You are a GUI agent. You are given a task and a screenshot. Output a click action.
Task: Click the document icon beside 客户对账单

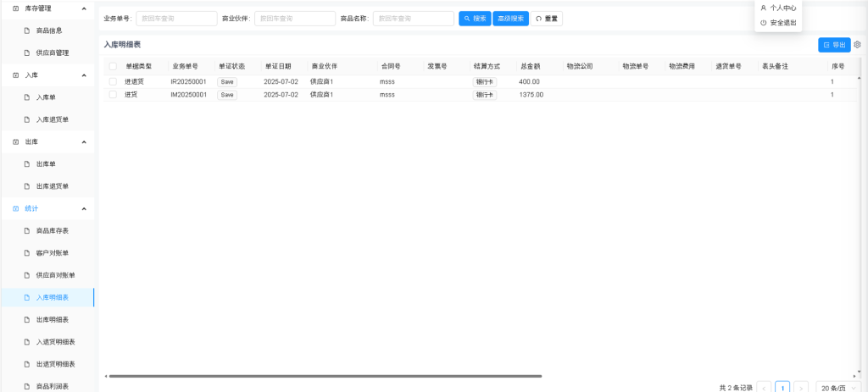(x=26, y=253)
